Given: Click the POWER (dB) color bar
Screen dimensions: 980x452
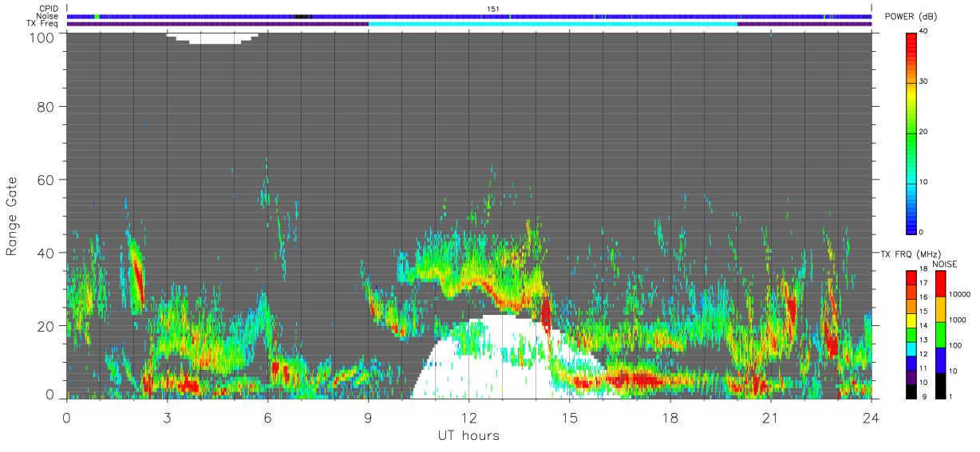Looking at the screenshot, I should click(911, 132).
